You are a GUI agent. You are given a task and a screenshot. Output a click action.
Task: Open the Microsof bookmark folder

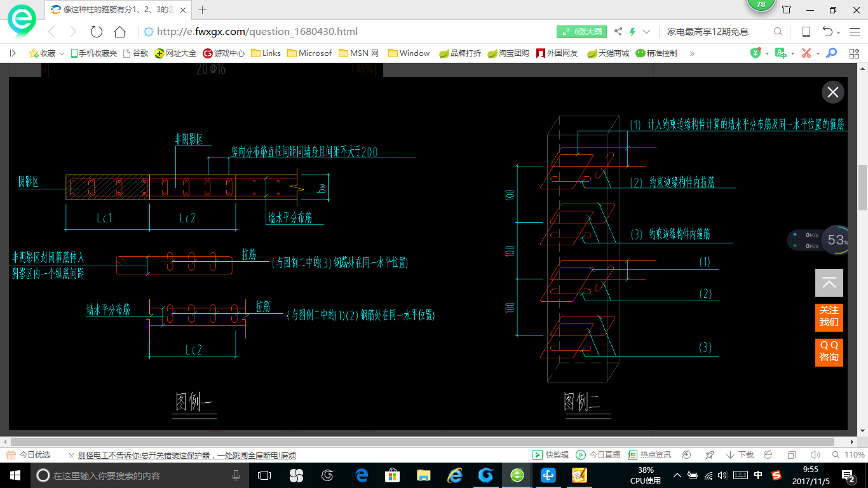(x=310, y=53)
